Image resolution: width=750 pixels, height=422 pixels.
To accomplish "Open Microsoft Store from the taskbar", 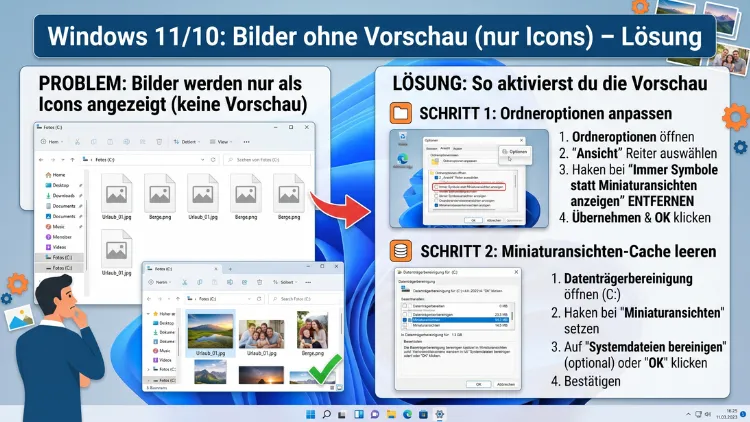I will 423,414.
